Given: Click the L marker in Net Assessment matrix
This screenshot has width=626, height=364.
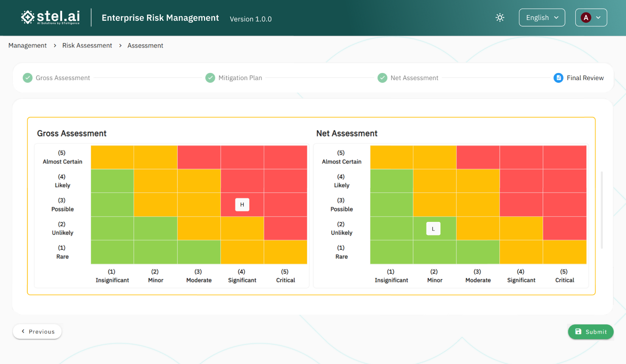Looking at the screenshot, I should pyautogui.click(x=433, y=229).
